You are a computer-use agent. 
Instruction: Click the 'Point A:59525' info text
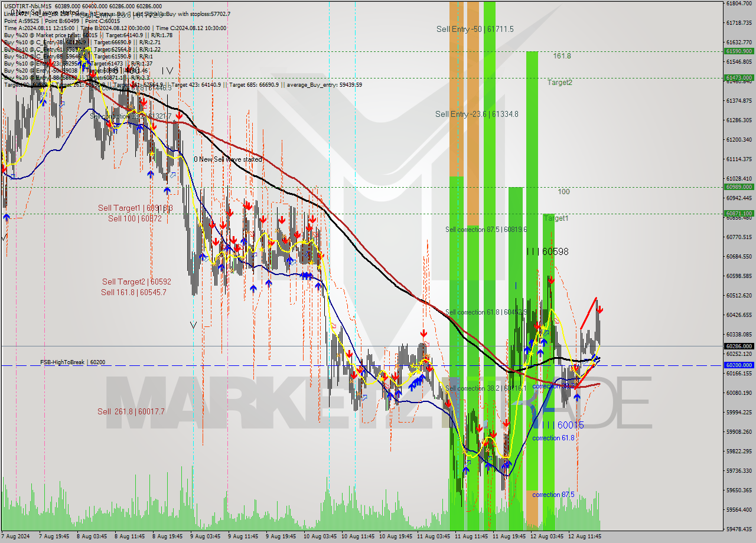pyautogui.click(x=23, y=21)
